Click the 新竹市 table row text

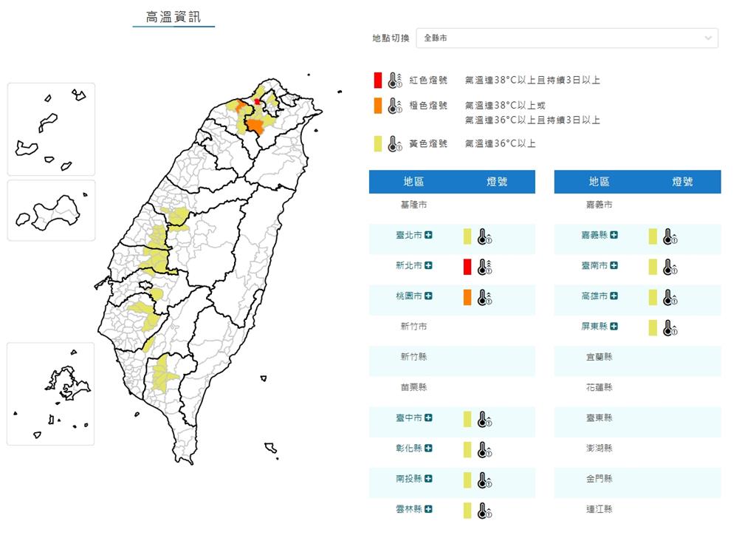413,326
